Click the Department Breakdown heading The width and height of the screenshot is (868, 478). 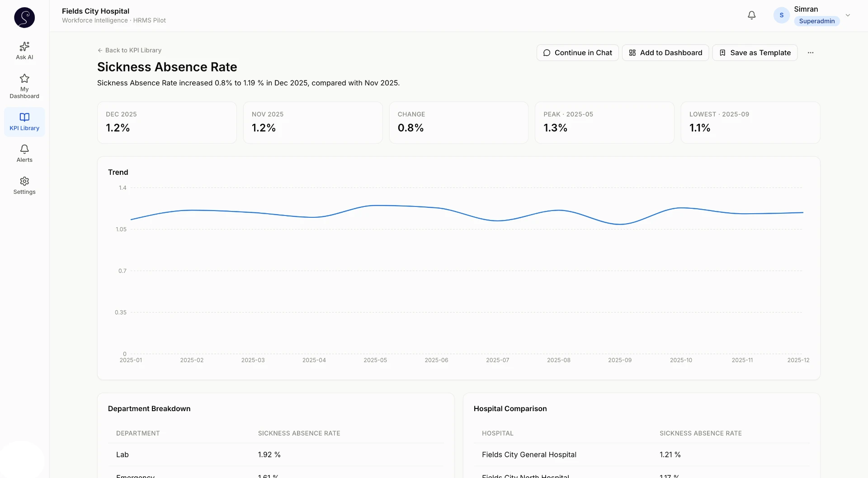149,408
